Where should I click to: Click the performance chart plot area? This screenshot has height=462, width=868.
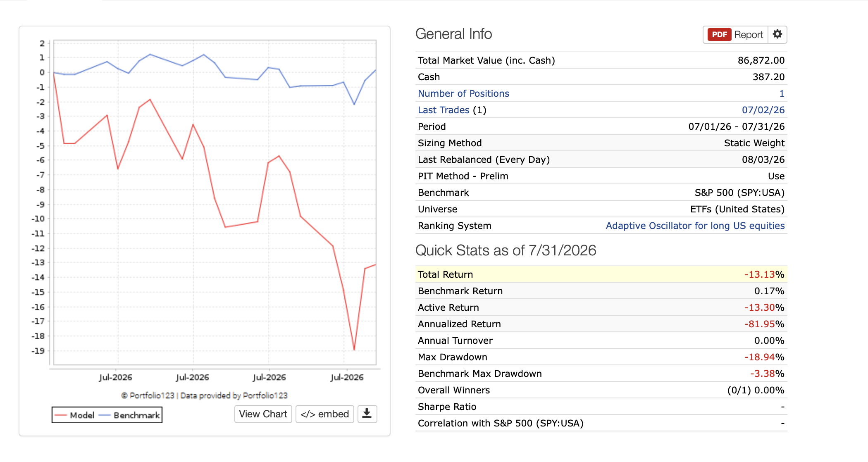point(215,202)
